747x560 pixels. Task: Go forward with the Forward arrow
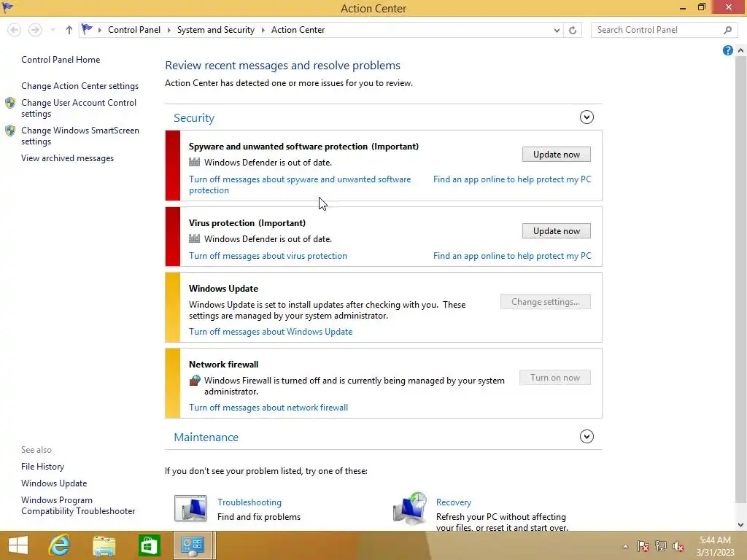[35, 30]
